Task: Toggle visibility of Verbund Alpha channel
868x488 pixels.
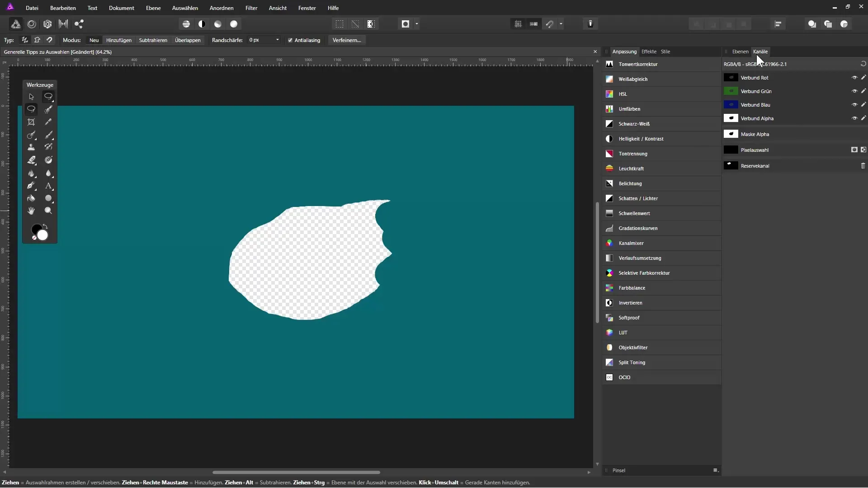Action: (x=854, y=118)
